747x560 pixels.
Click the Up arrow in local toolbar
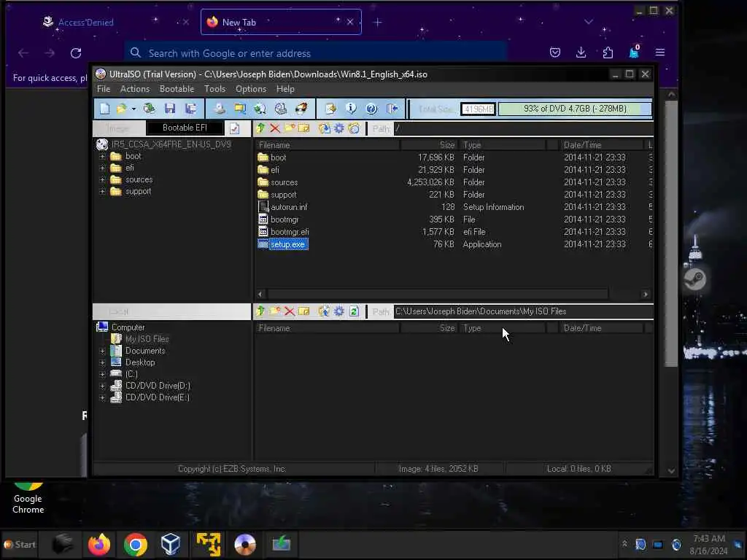(x=260, y=311)
